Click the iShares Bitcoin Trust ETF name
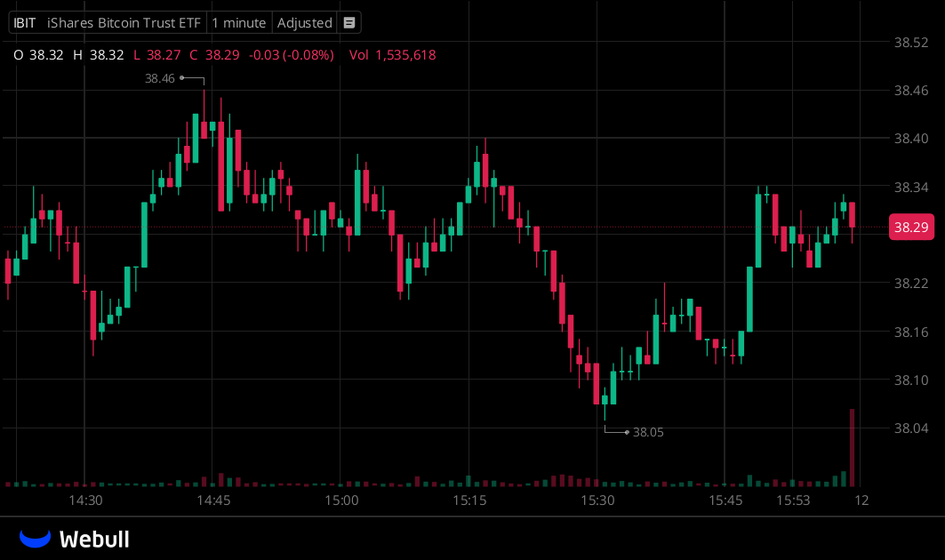Viewport: 945px width, 560px height. (123, 22)
